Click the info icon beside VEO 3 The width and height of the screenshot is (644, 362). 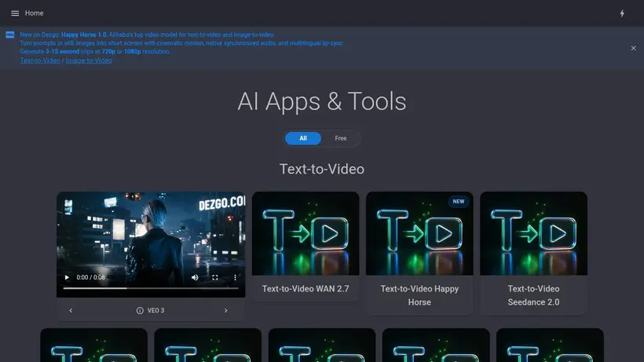pos(140,311)
